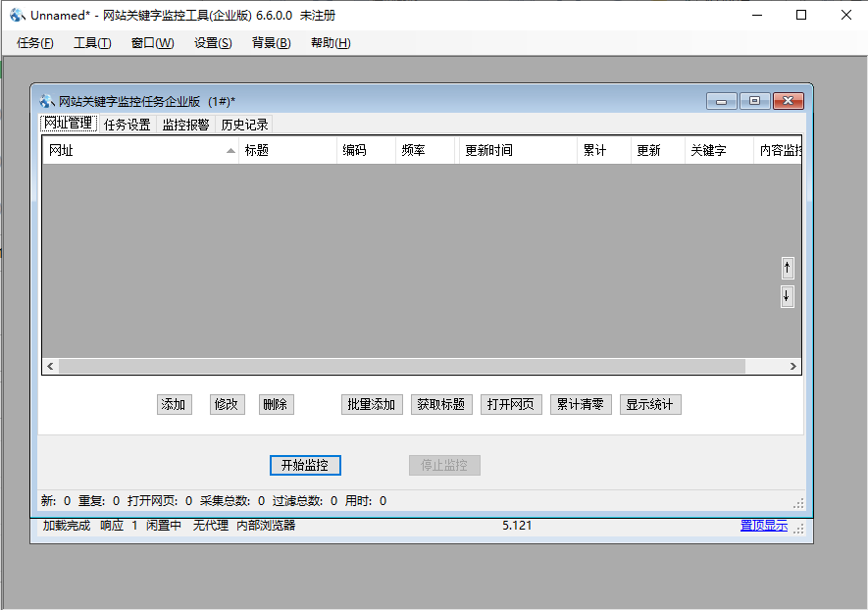Switch to the 任务设置 tab
Image resolution: width=868 pixels, height=610 pixels.
[126, 124]
